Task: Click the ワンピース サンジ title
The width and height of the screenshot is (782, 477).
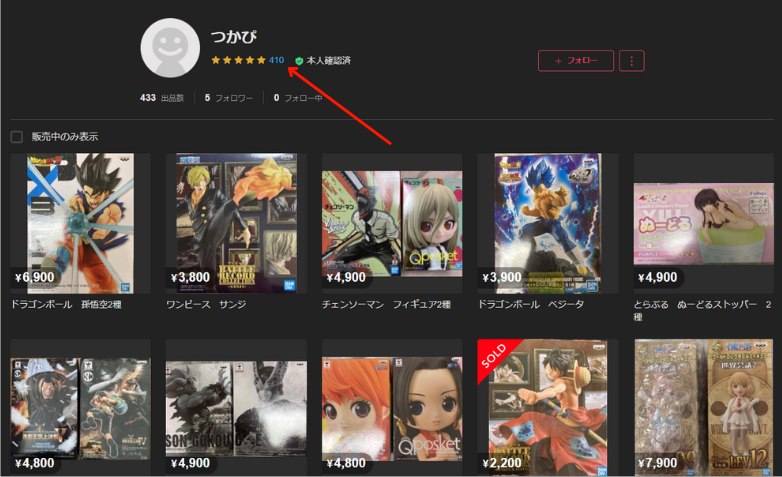Action: pos(206,304)
